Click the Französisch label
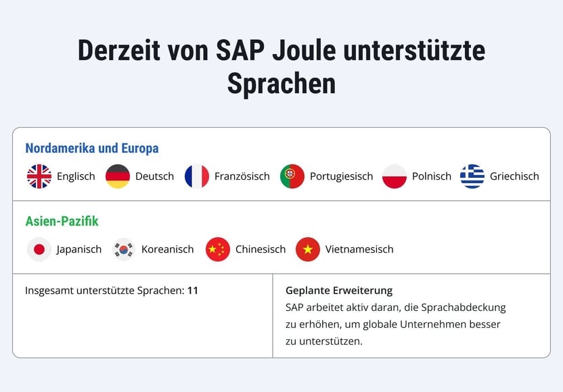Image resolution: width=563 pixels, height=392 pixels. click(x=242, y=176)
